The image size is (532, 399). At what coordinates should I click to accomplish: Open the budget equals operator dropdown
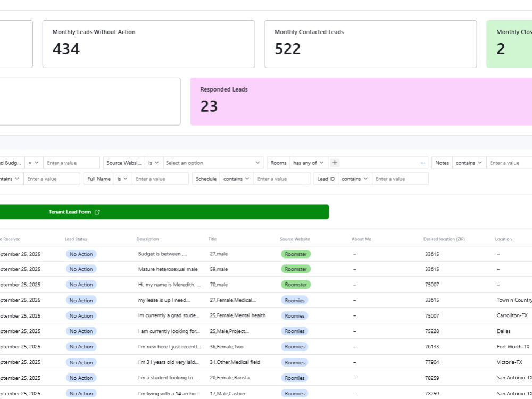pos(34,163)
